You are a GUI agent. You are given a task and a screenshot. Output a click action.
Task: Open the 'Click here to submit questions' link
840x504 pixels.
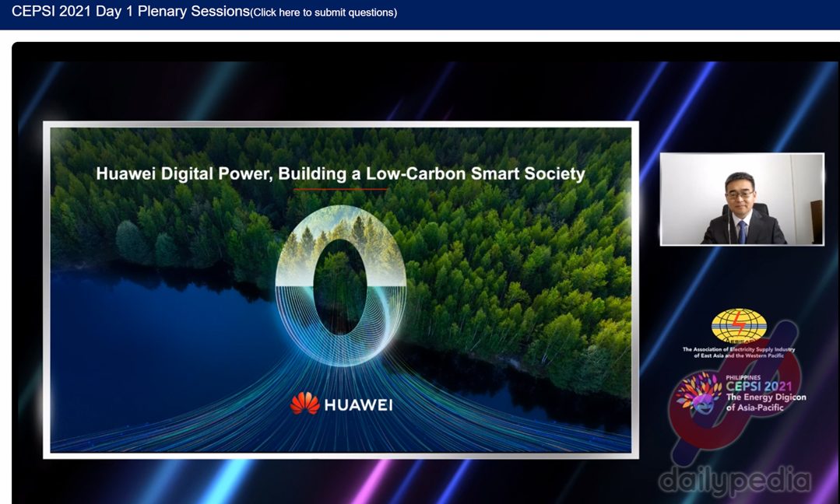tap(325, 12)
